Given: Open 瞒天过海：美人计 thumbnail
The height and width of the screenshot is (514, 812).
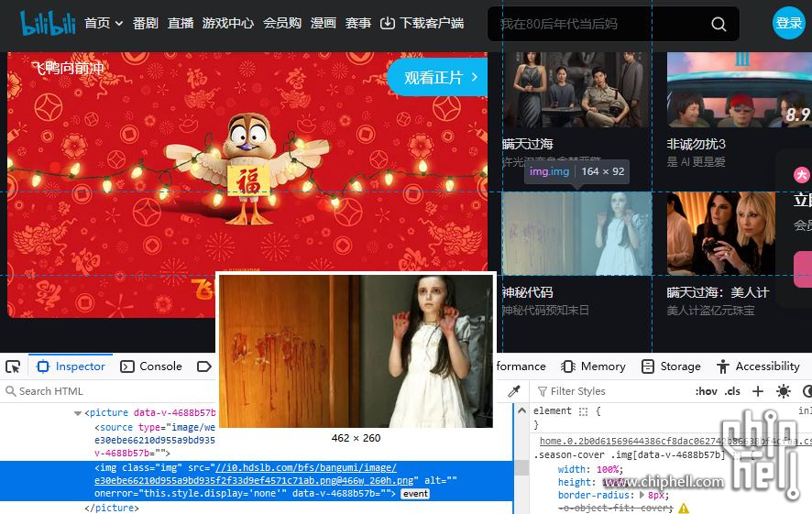Looking at the screenshot, I should pos(721,234).
